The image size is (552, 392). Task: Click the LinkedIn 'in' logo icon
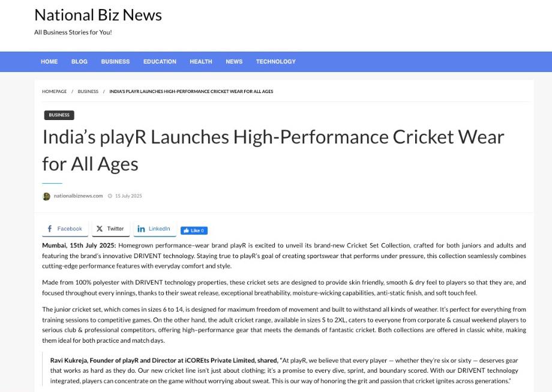tap(141, 229)
